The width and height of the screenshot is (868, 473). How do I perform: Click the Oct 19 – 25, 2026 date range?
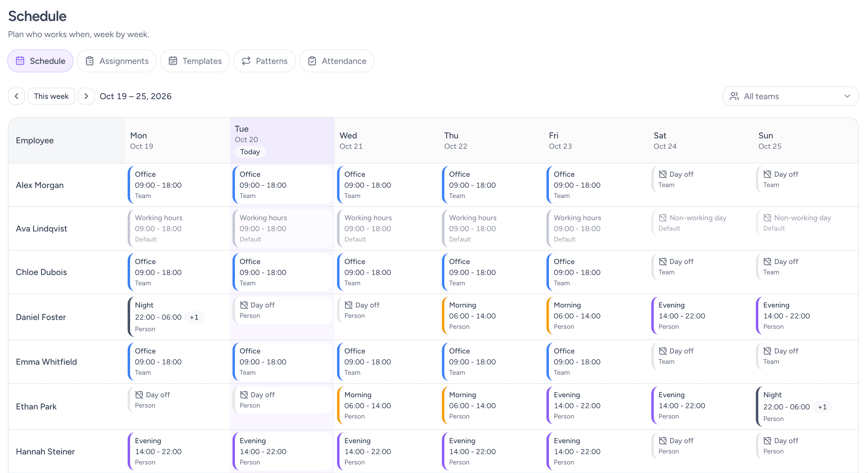coord(136,96)
